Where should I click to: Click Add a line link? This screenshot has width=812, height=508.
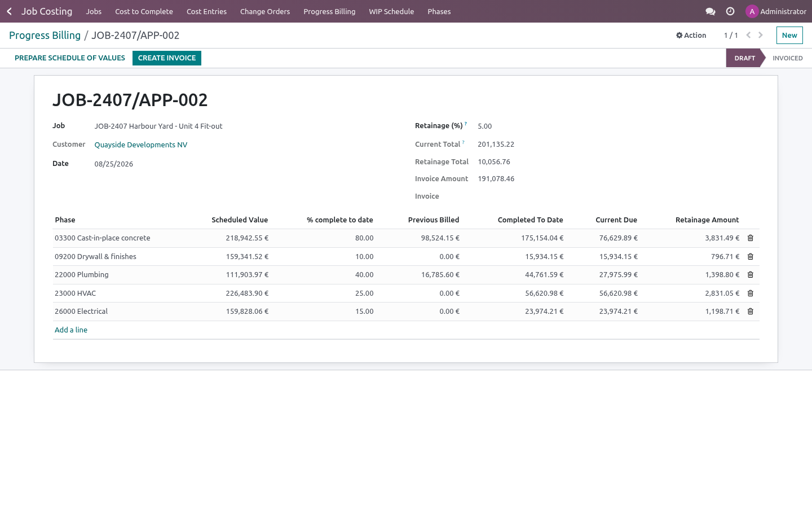(71, 330)
